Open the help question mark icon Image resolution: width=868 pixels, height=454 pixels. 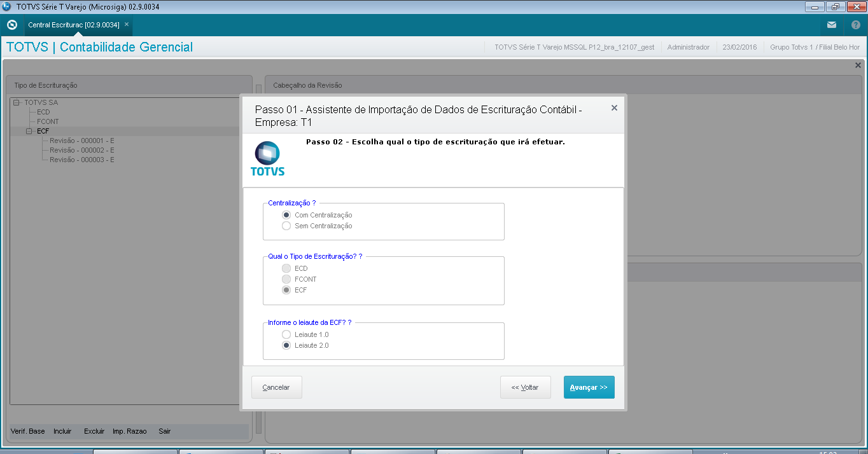[855, 25]
